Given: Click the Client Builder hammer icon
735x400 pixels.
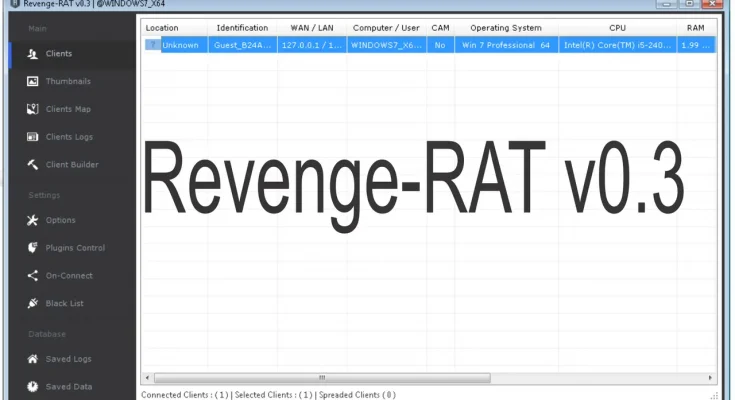Looking at the screenshot, I should click(33, 165).
